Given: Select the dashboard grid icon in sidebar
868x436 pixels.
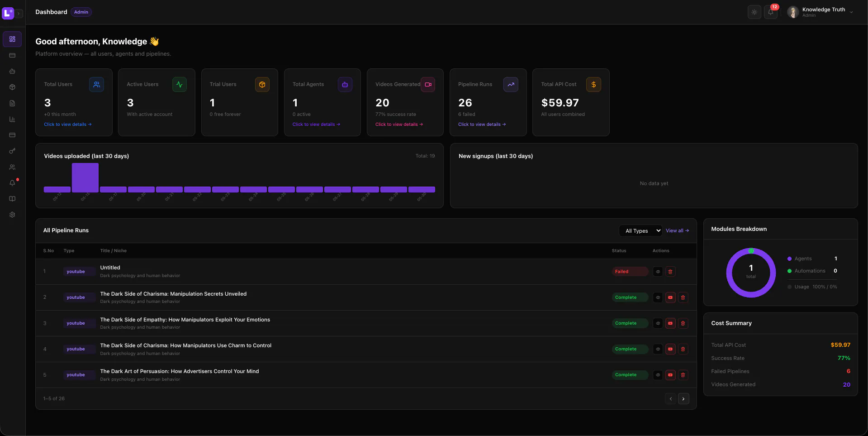Looking at the screenshot, I should (12, 39).
